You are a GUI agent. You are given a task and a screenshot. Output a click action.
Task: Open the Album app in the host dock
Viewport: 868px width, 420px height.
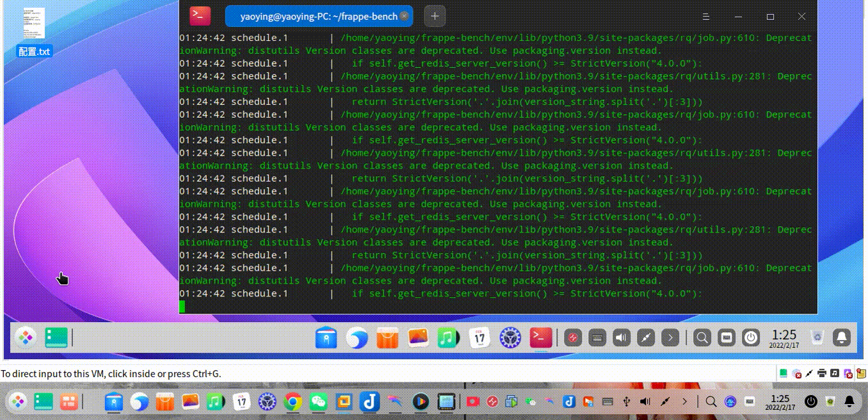point(191,401)
